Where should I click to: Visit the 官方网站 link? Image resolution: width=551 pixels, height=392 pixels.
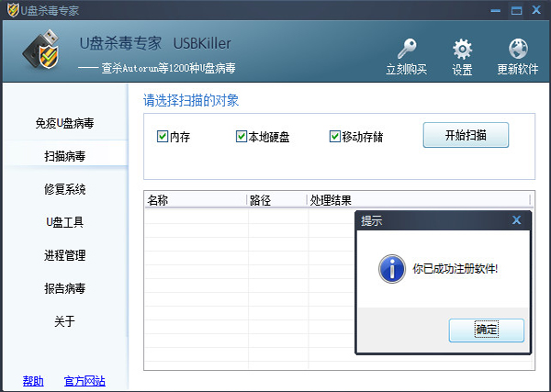(84, 381)
